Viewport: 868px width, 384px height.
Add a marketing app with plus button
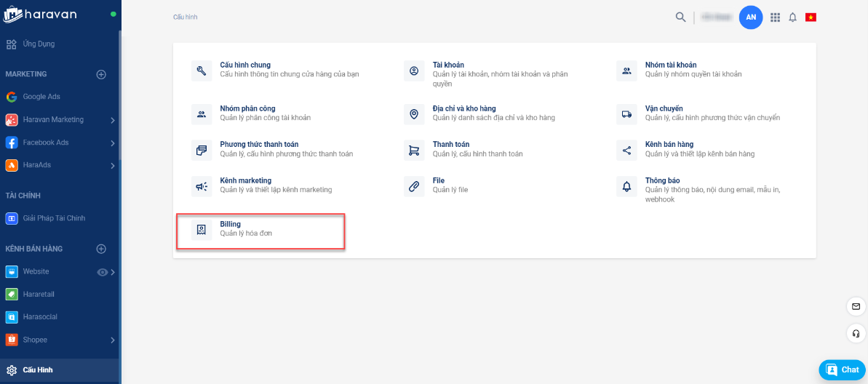coord(102,74)
